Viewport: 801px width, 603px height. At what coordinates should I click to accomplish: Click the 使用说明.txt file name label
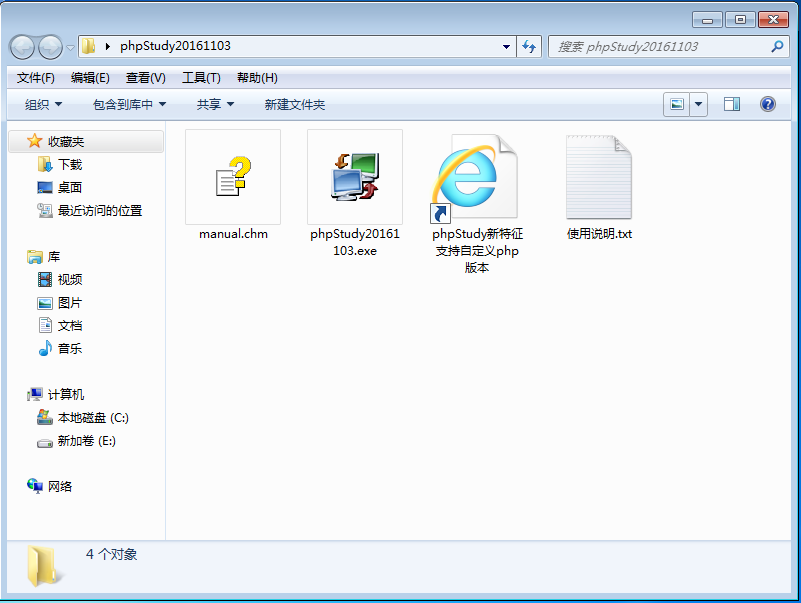point(599,234)
